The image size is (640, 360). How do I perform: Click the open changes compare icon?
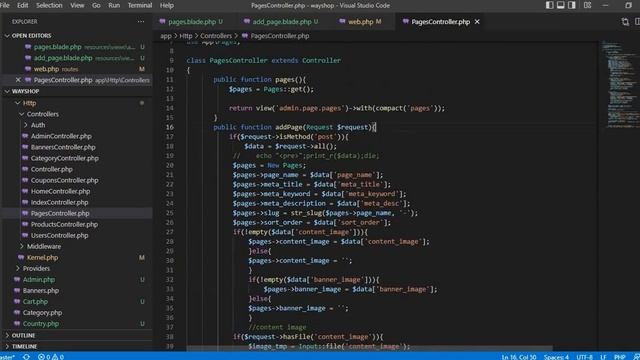point(625,22)
